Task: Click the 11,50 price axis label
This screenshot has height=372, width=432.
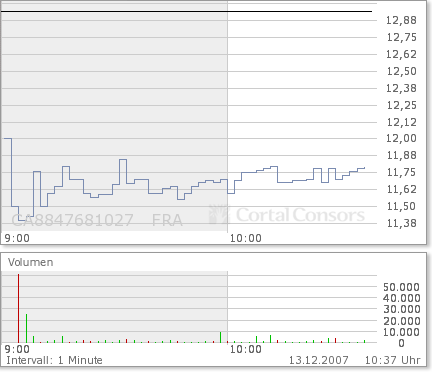Action: pyautogui.click(x=401, y=206)
